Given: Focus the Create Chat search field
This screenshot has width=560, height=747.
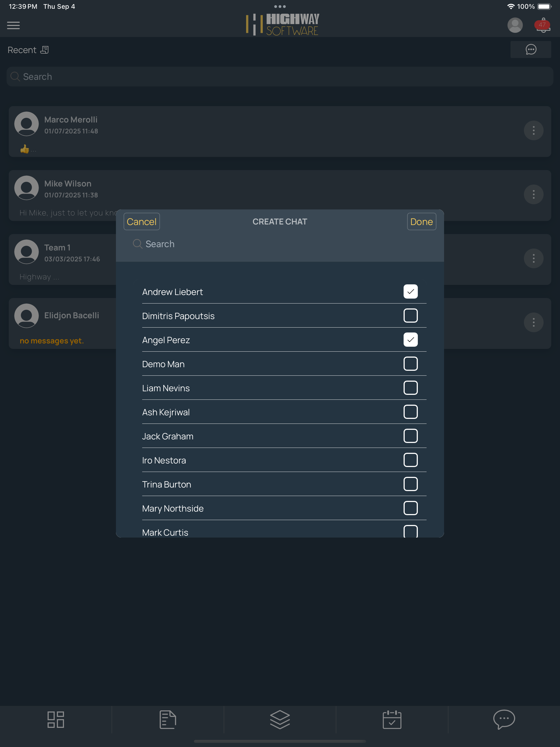Looking at the screenshot, I should point(280,244).
